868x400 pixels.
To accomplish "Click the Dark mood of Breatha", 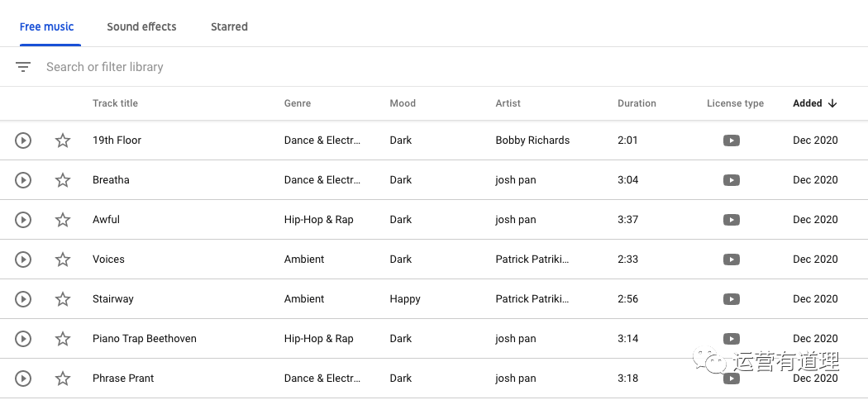I will [x=401, y=180].
